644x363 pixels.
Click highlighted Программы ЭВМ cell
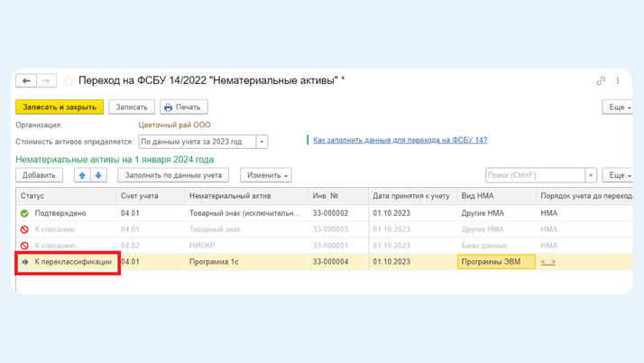(x=496, y=262)
